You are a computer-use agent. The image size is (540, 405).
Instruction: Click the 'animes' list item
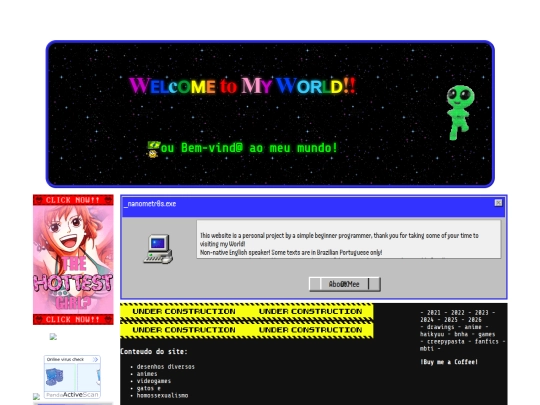pyautogui.click(x=147, y=374)
